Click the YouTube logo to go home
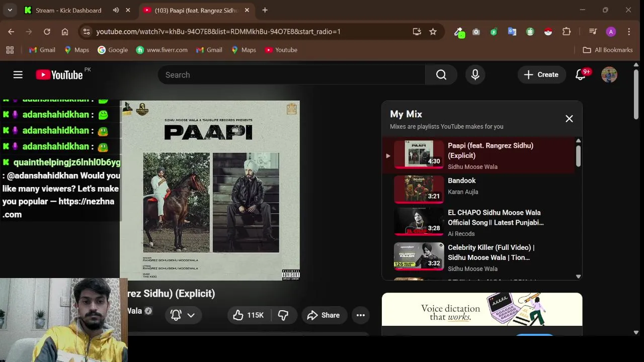The width and height of the screenshot is (644, 362). pos(59,75)
